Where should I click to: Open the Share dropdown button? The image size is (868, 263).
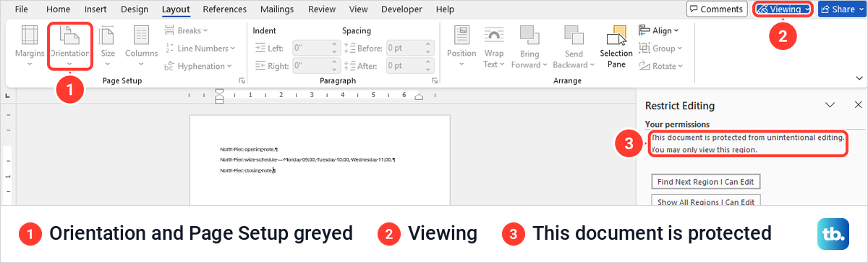pyautogui.click(x=842, y=9)
